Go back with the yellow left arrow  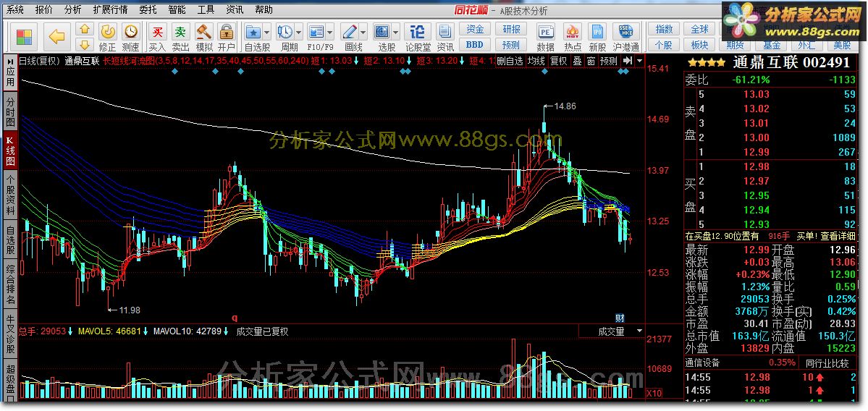point(56,37)
